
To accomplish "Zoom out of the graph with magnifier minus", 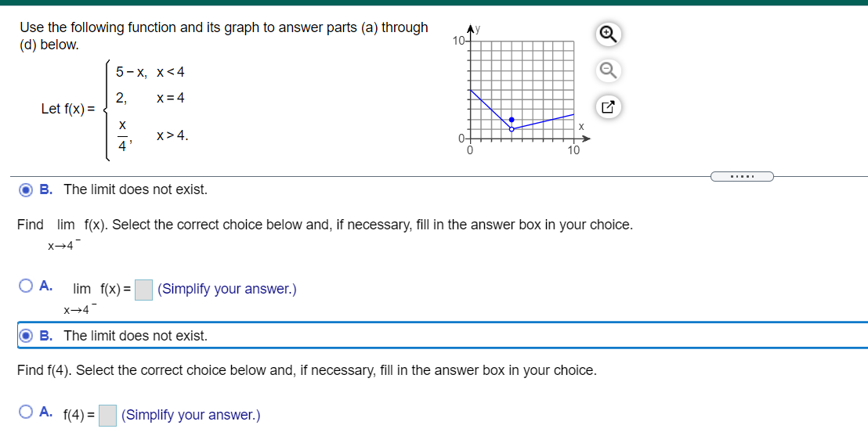I will 608,70.
